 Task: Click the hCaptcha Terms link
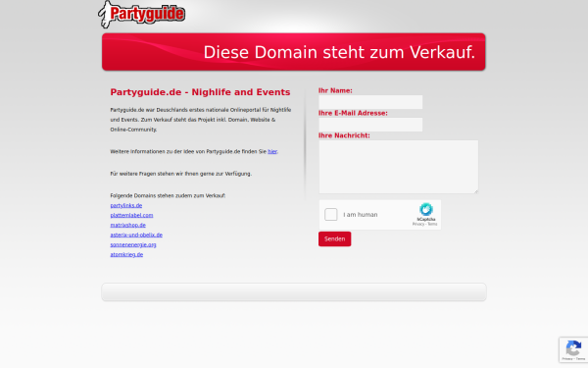coord(432,224)
